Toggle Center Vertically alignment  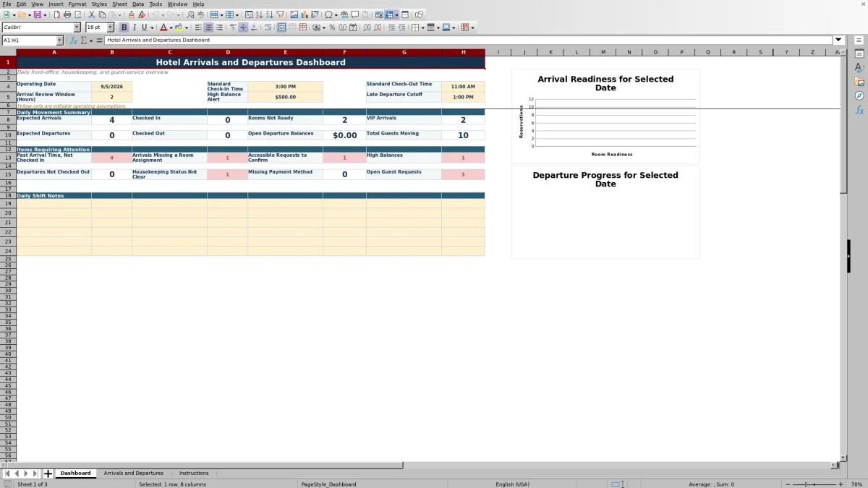(x=243, y=27)
